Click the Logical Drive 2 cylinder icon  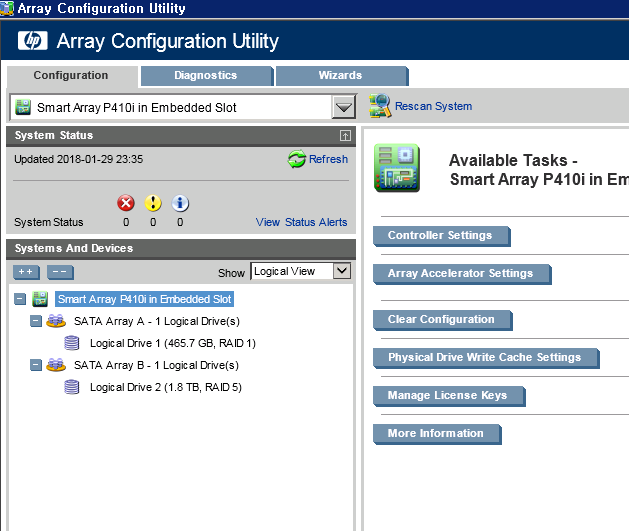72,387
